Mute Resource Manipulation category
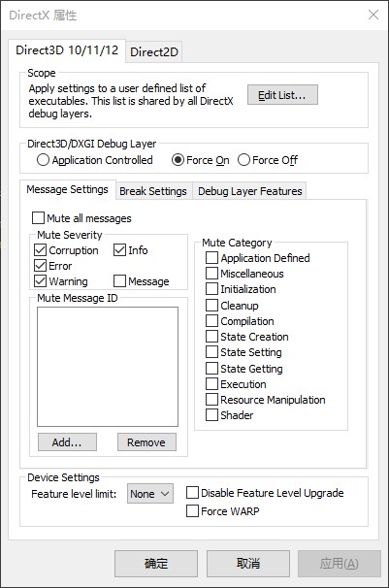 (266, 400)
